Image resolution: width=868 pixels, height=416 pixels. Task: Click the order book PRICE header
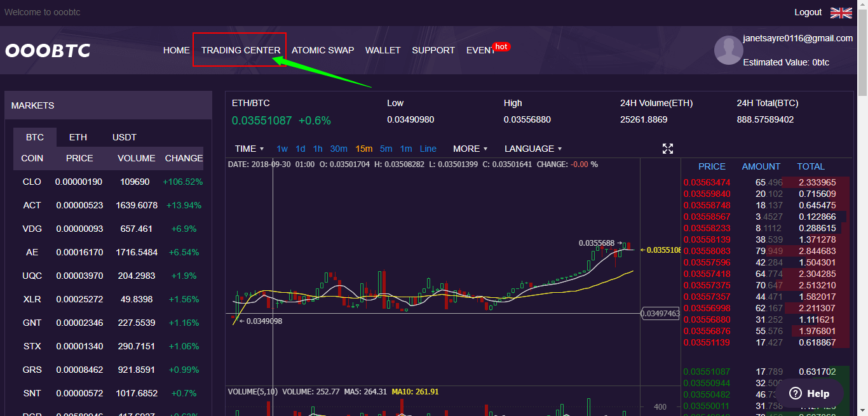click(x=712, y=166)
